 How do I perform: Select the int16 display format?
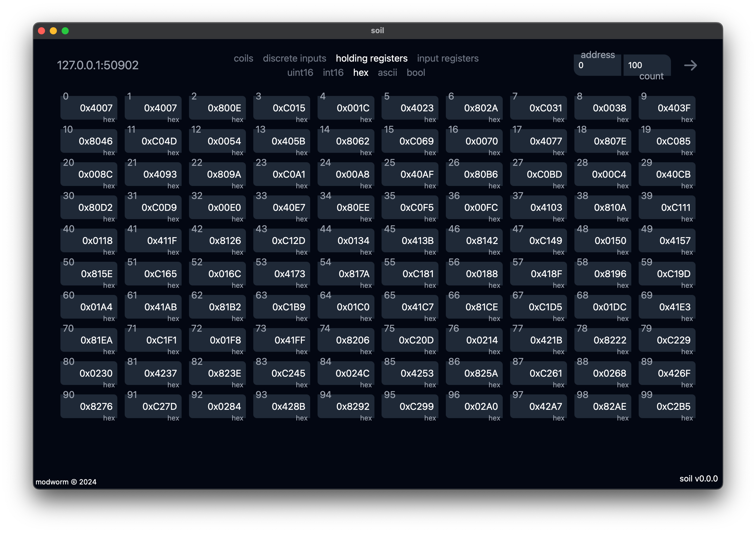[332, 73]
